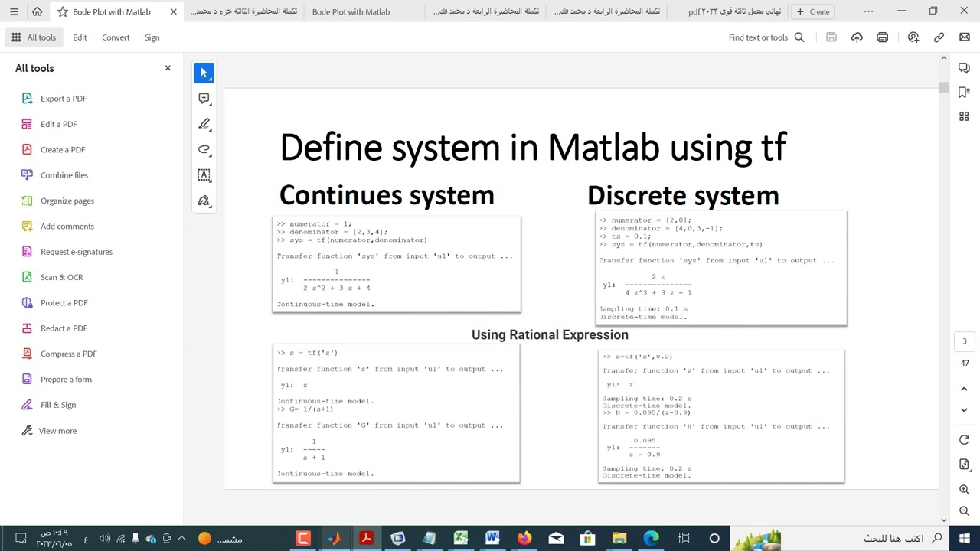The image size is (980, 551).
Task: Upload file to cloud storage
Action: click(857, 37)
